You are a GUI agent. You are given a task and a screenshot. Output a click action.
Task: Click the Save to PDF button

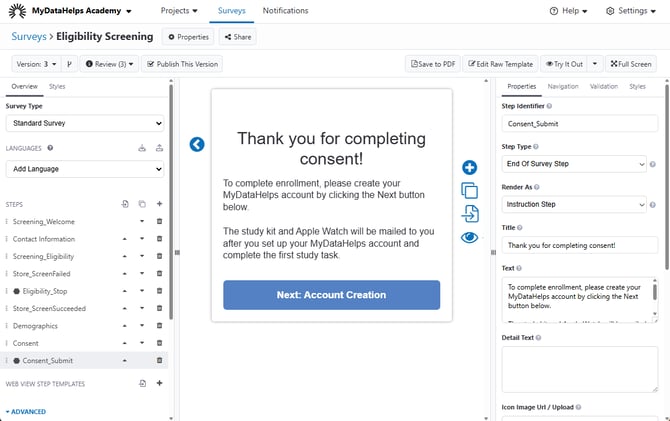click(433, 64)
